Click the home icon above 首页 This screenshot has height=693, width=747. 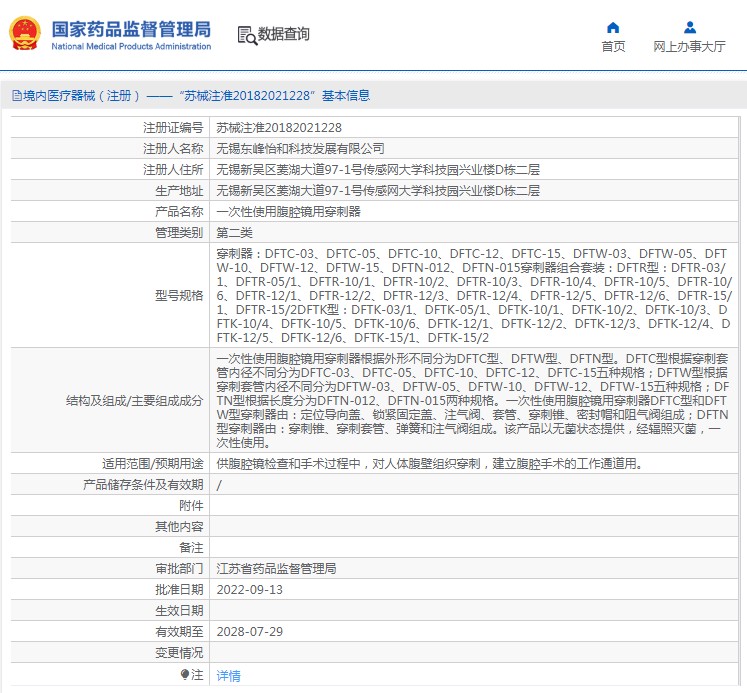coord(613,28)
